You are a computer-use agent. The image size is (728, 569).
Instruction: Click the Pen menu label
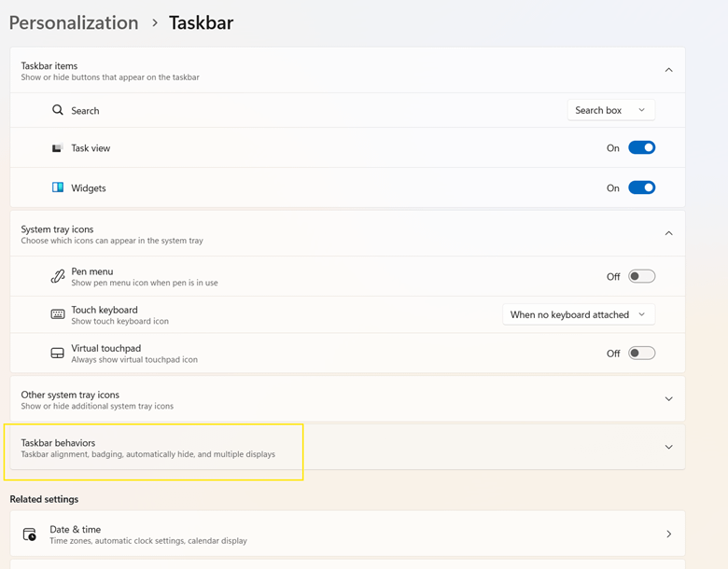click(x=91, y=271)
